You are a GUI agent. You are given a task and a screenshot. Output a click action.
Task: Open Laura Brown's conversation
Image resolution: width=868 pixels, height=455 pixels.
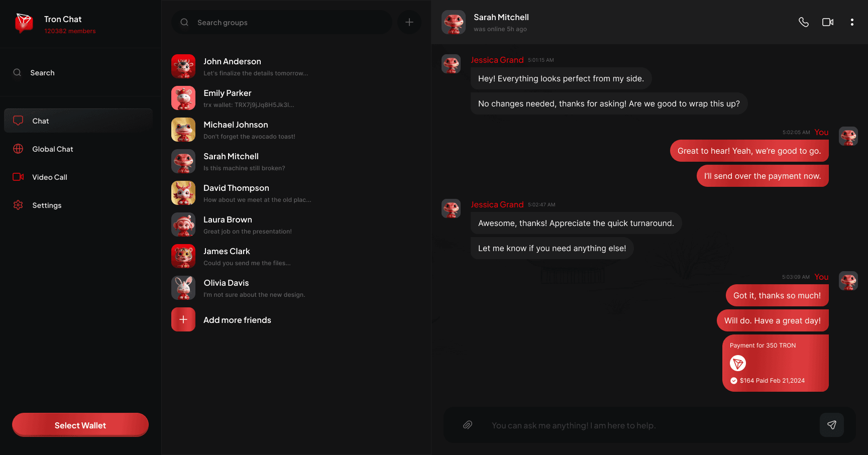296,224
